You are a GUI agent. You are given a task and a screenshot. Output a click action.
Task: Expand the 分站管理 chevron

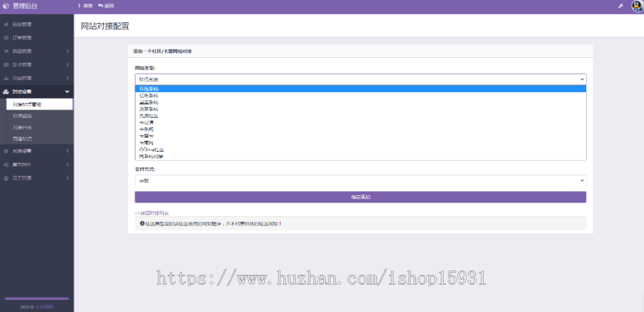coord(67,79)
